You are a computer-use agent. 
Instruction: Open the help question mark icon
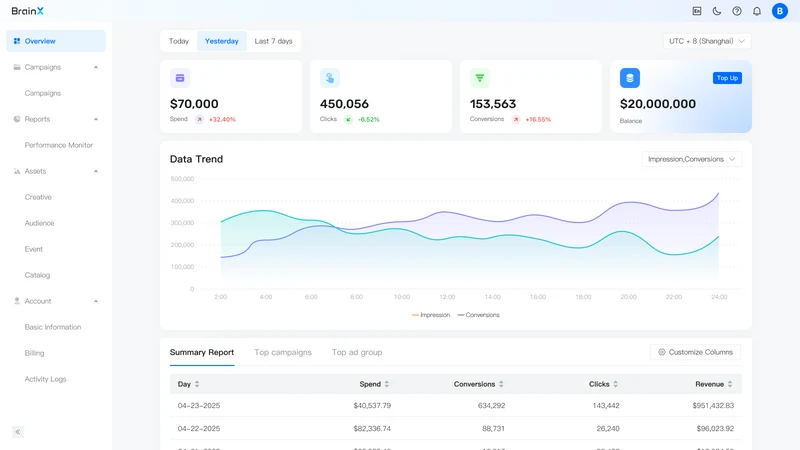pyautogui.click(x=737, y=11)
